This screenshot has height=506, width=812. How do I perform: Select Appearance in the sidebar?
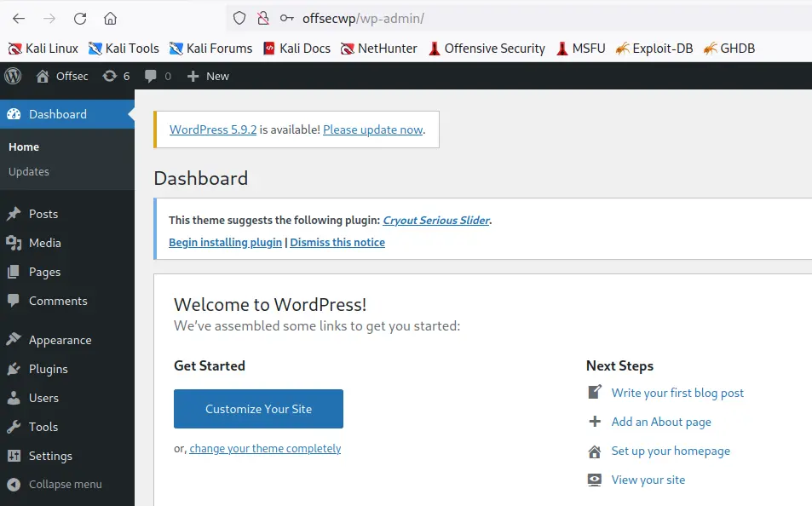click(x=60, y=340)
